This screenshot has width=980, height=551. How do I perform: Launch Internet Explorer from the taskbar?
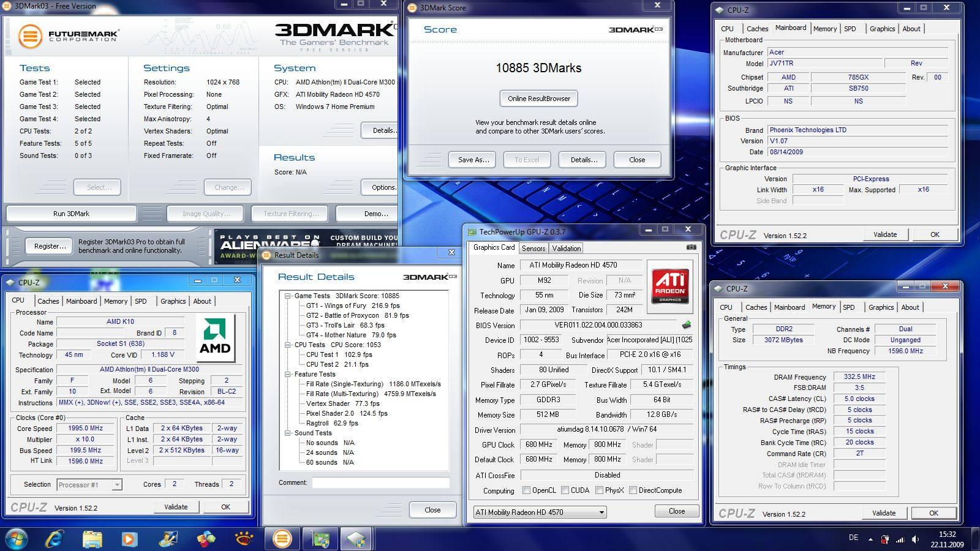[55, 539]
